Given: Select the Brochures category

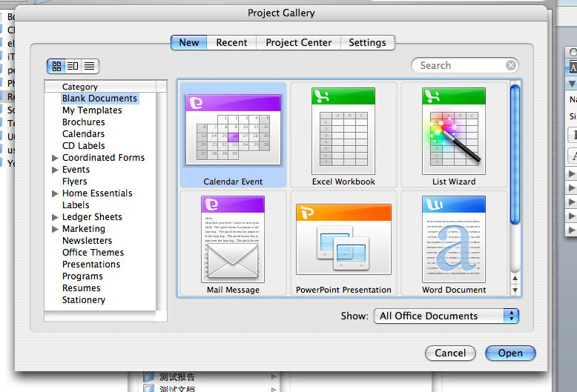Looking at the screenshot, I should pyautogui.click(x=84, y=122).
